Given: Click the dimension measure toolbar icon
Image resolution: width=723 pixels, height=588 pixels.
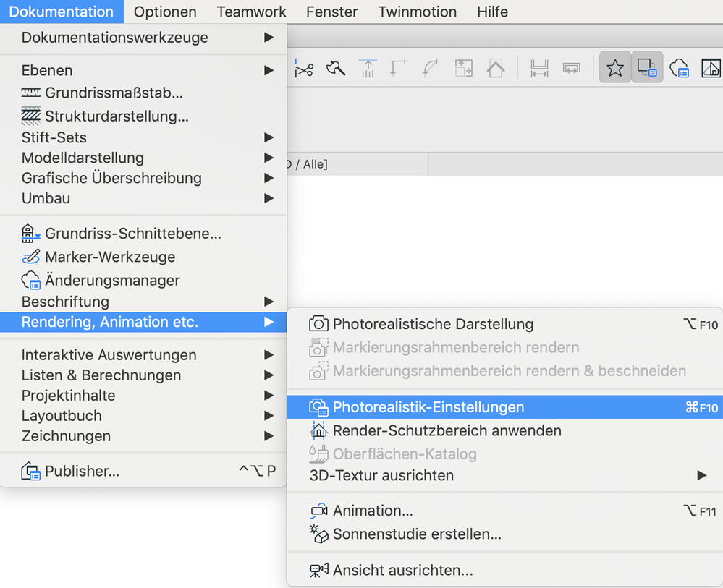Looking at the screenshot, I should pos(539,69).
